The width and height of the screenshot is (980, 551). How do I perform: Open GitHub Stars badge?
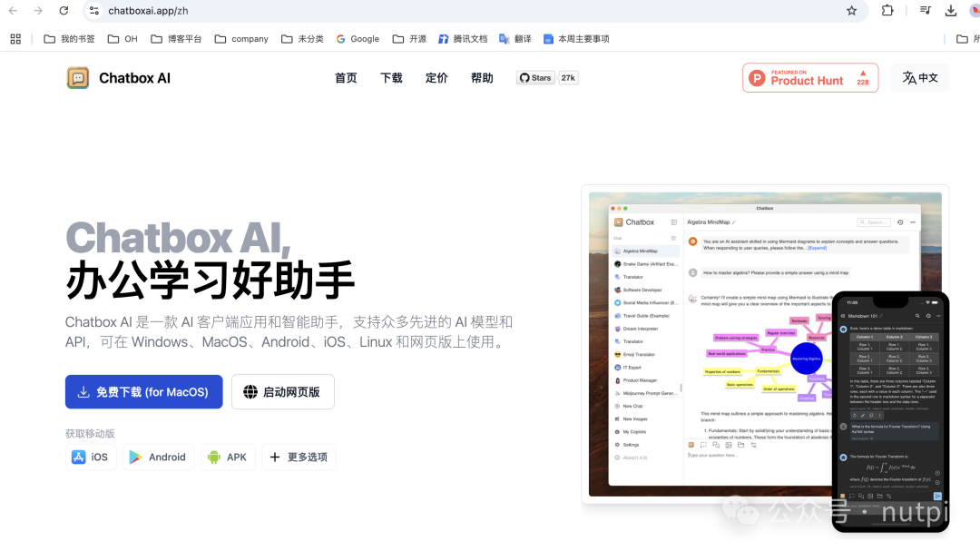[x=547, y=78]
